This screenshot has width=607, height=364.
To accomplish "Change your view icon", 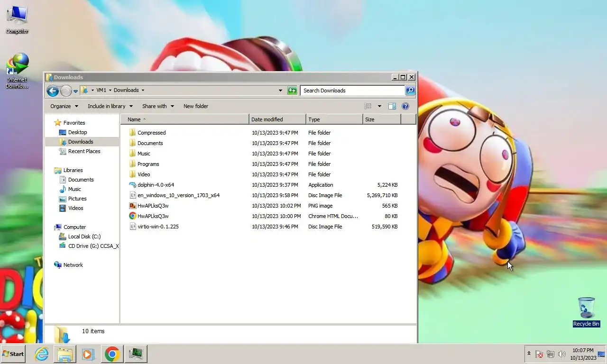I will (x=368, y=106).
